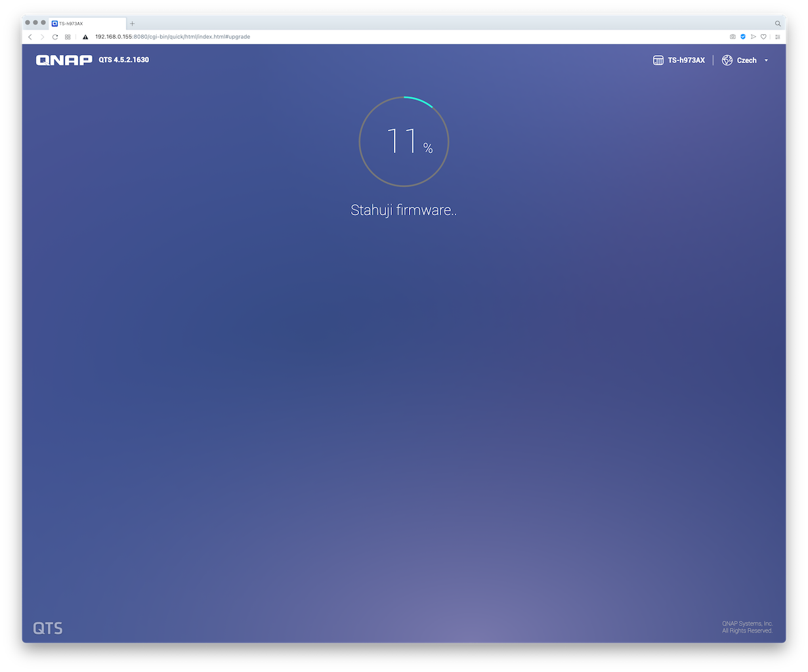Bookmark the page with heart icon
808x672 pixels.
click(x=763, y=37)
